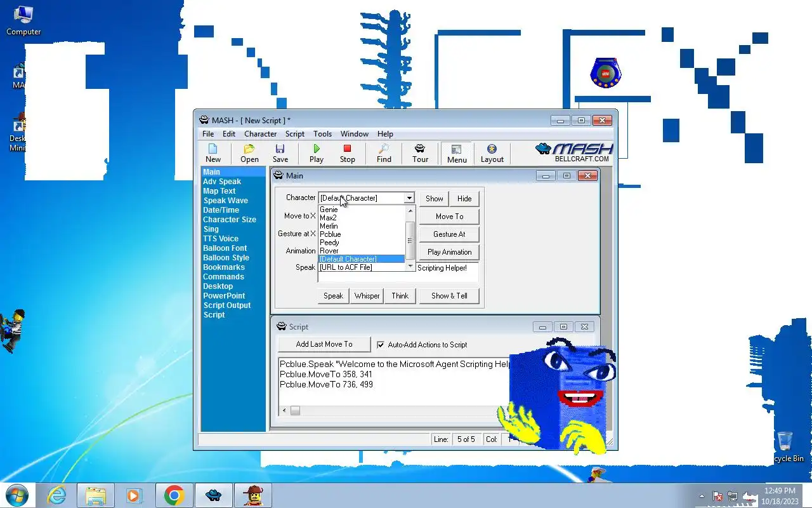Launch Google Chrome from the taskbar

pos(174,495)
